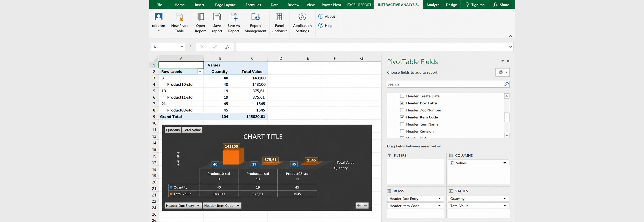This screenshot has height=222, width=644.
Task: Click the Save As Report icon
Action: click(x=233, y=17)
